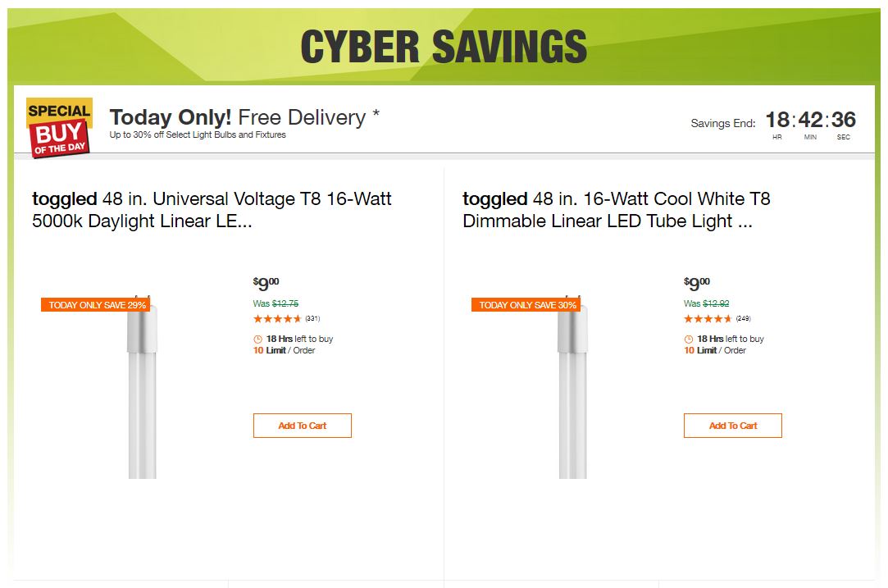Click the clock icon on the Cool White listing
The width and height of the screenshot is (888, 588).
[688, 340]
